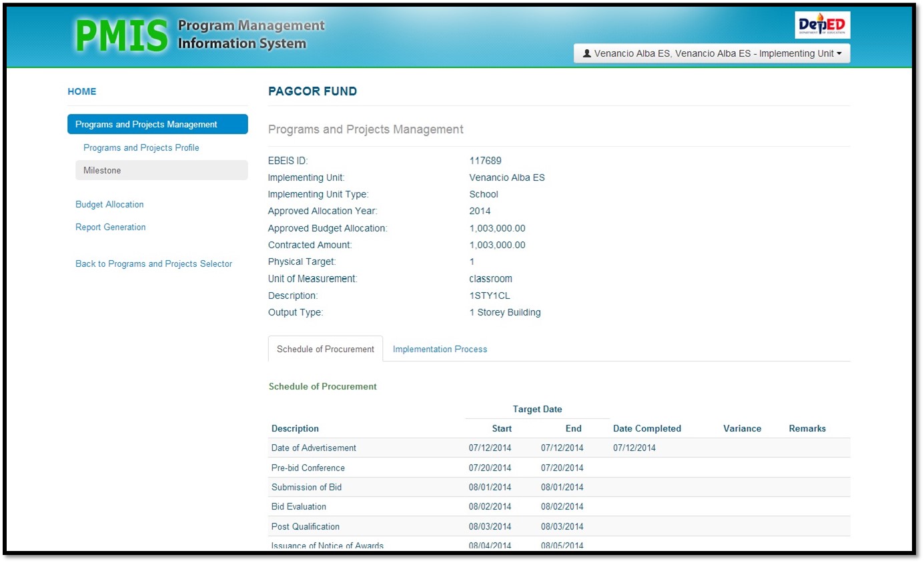This screenshot has height=563, width=924.
Task: Click EBEIS ID value 117689
Action: tap(486, 161)
